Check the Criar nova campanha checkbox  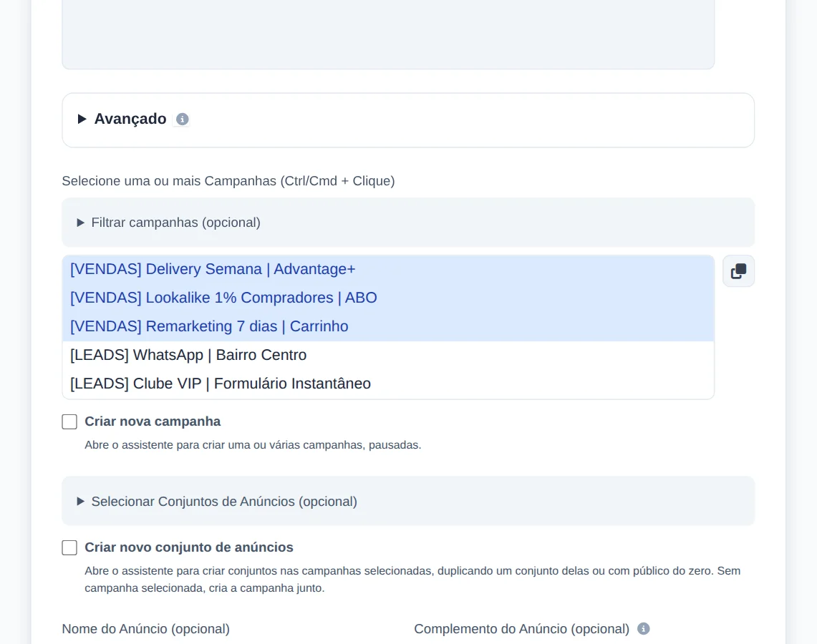[69, 421]
